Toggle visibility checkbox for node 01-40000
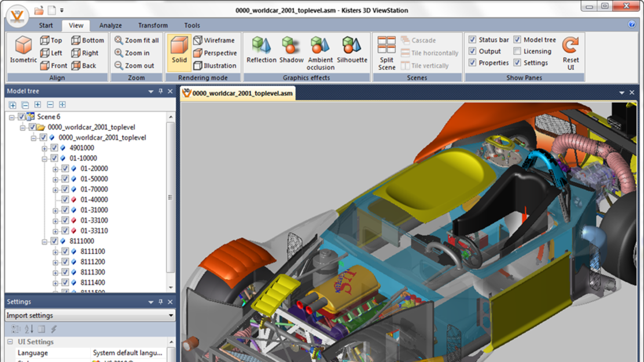 (x=65, y=200)
